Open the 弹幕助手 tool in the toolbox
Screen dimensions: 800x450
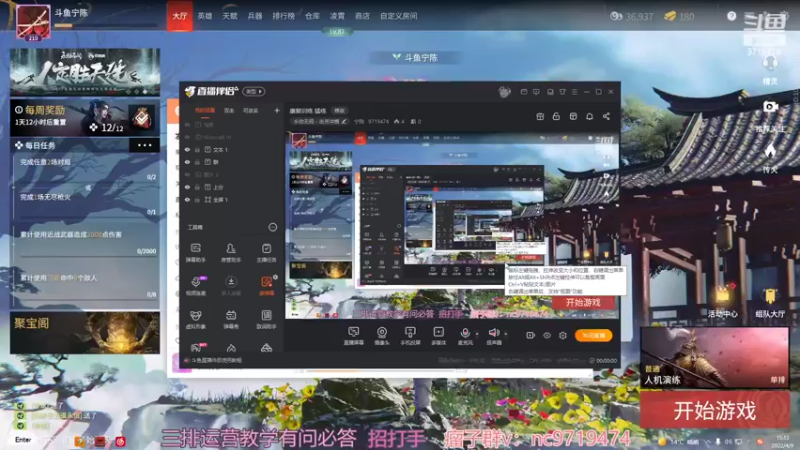click(x=195, y=252)
